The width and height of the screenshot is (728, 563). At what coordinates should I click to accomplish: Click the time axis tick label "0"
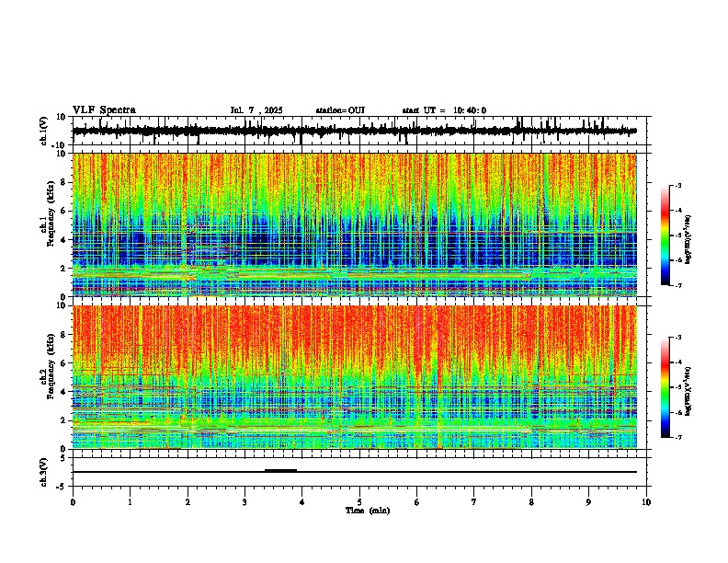tap(73, 502)
